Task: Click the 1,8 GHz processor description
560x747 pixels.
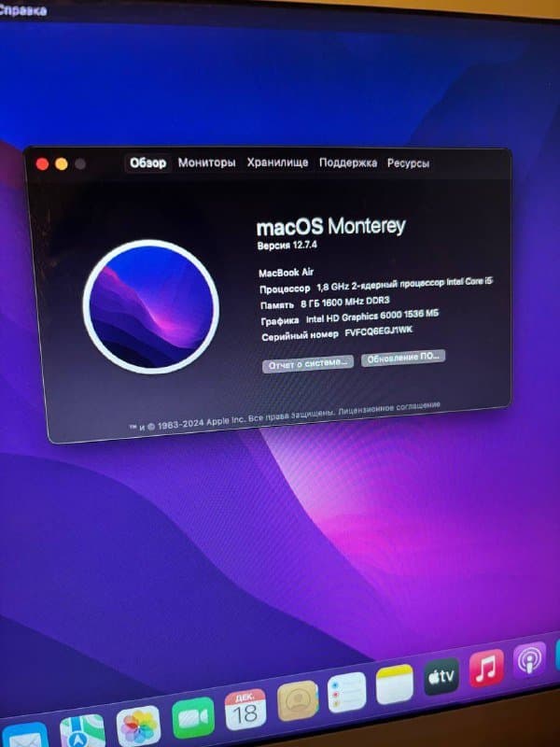Action: coord(404,286)
